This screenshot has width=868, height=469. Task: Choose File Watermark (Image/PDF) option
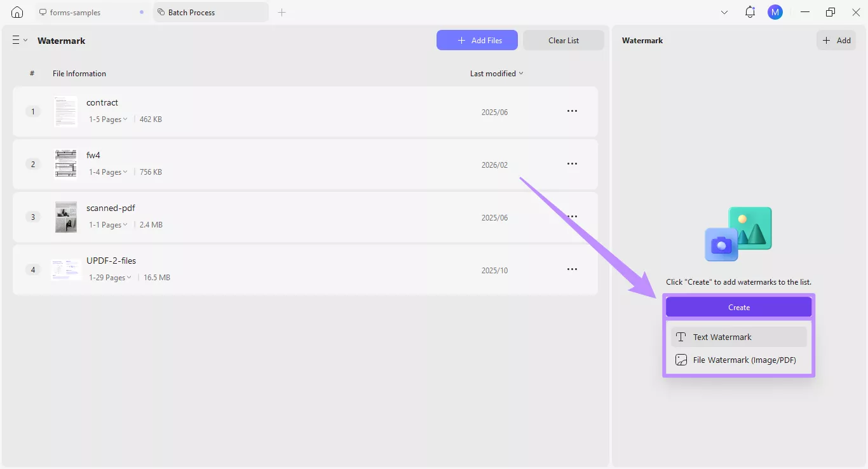coord(737,360)
